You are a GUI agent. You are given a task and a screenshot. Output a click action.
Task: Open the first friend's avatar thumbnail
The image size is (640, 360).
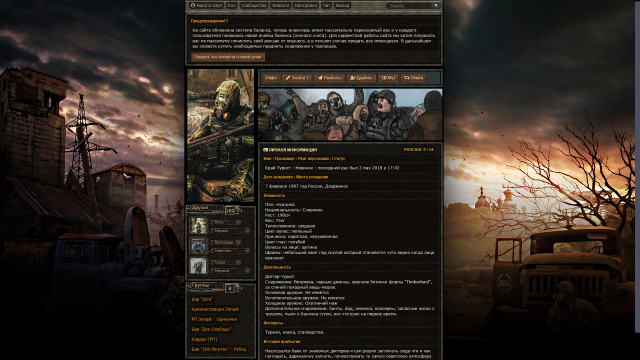point(199,226)
